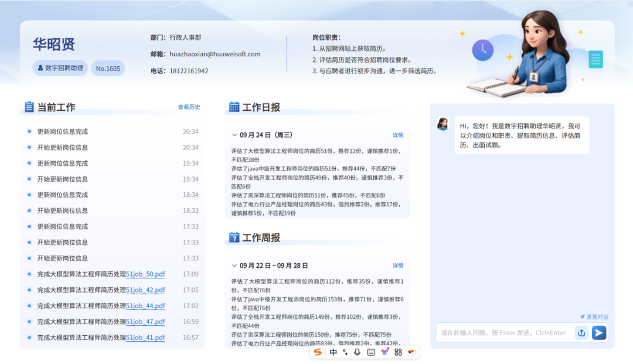Click the person icon in 数字招聘助理 badge

(x=40, y=68)
